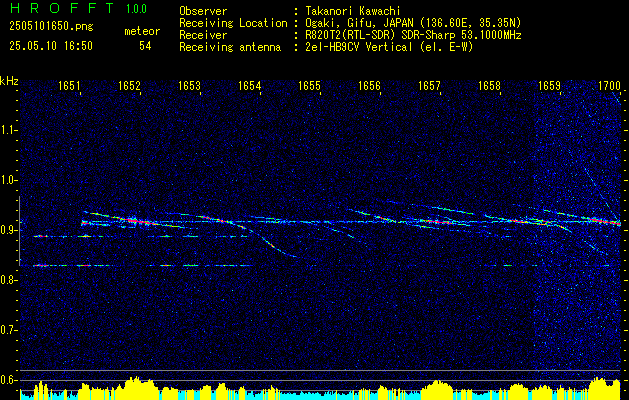Click the yellow signal-level peak under 1657
This screenshot has height=400, width=629.
(437, 388)
